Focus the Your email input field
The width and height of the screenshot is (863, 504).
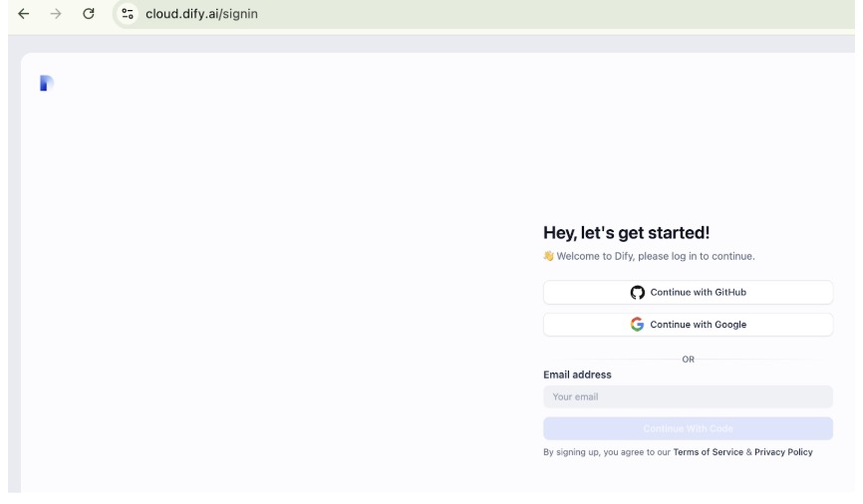pyautogui.click(x=688, y=396)
